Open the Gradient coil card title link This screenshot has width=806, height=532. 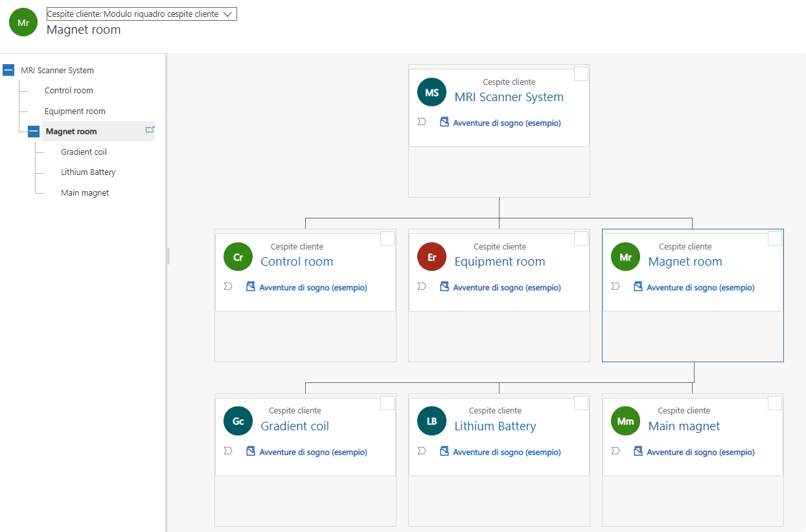(x=295, y=426)
